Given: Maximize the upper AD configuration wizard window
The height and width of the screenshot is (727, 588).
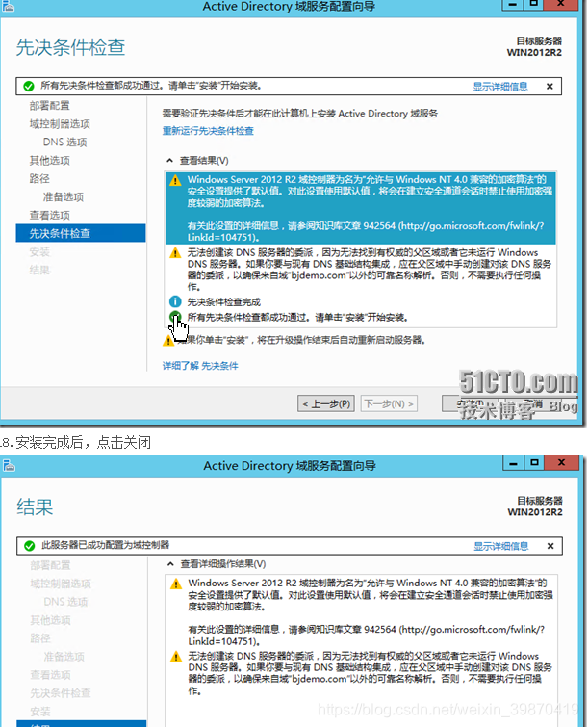Looking at the screenshot, I should click(x=533, y=5).
